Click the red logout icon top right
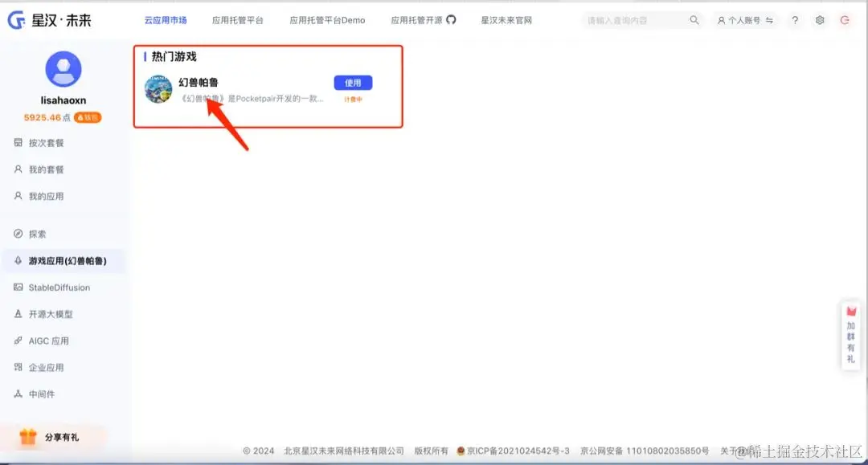The image size is (868, 465). [x=845, y=20]
